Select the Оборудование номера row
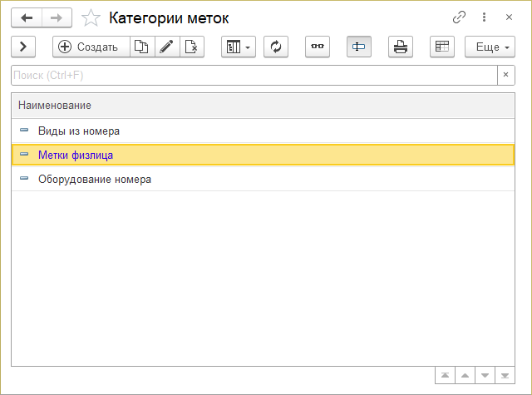 pyautogui.click(x=95, y=179)
